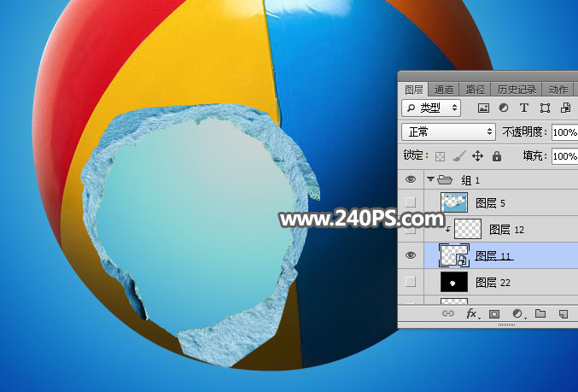Toggle lock image pixels brush icon
The image size is (578, 392).
tap(459, 156)
